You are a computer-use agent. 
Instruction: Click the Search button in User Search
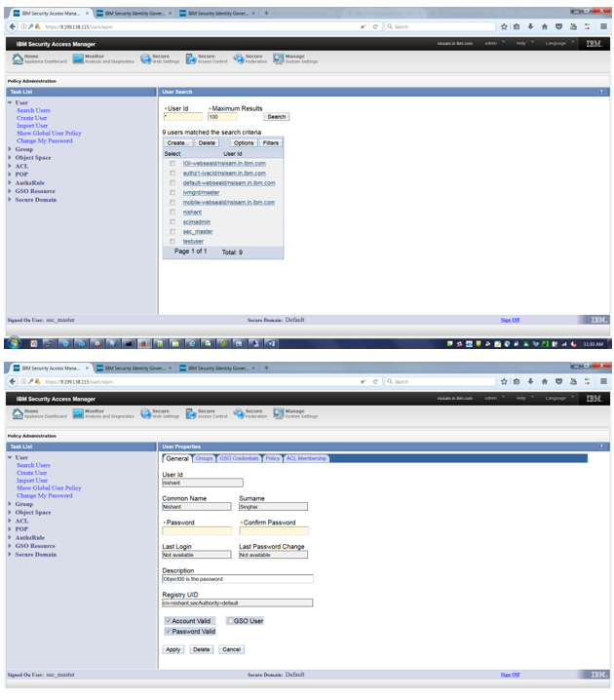pos(277,117)
